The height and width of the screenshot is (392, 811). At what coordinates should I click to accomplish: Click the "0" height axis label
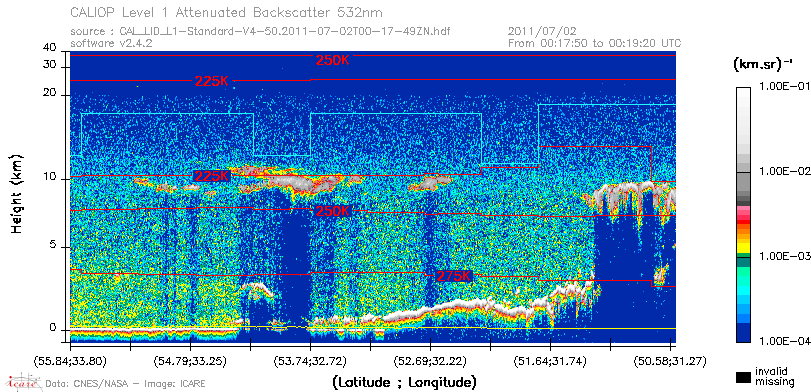[x=53, y=328]
